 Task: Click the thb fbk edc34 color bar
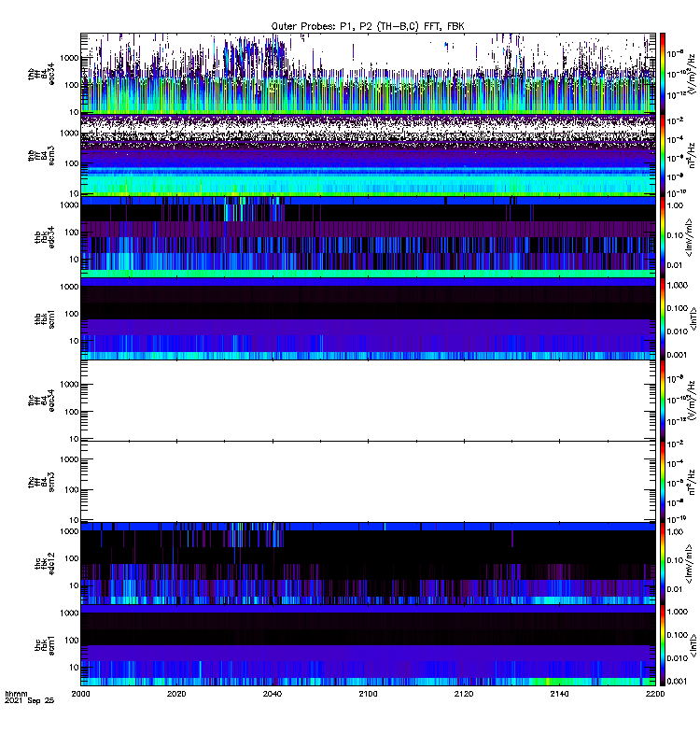point(663,237)
